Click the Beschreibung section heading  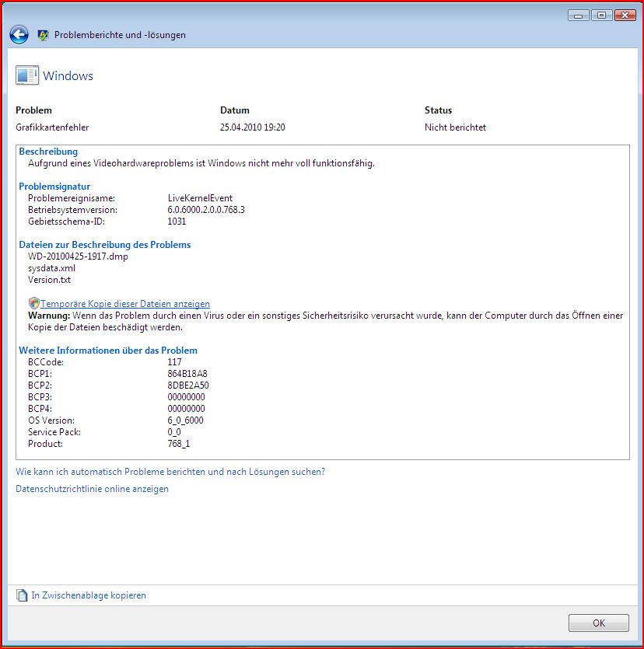click(48, 152)
